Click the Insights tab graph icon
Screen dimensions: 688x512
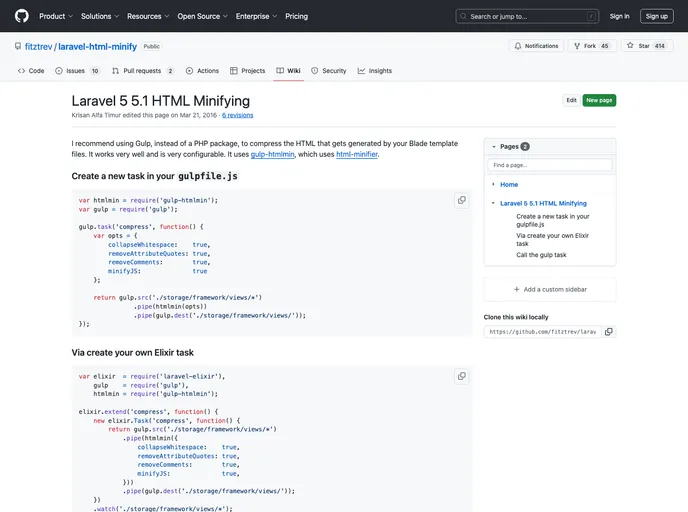point(361,71)
